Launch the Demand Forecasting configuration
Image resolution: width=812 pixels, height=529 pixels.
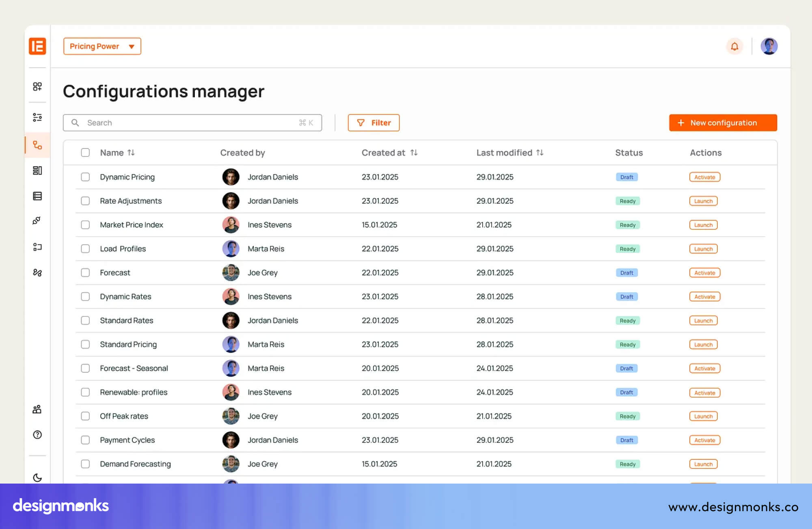click(x=704, y=464)
